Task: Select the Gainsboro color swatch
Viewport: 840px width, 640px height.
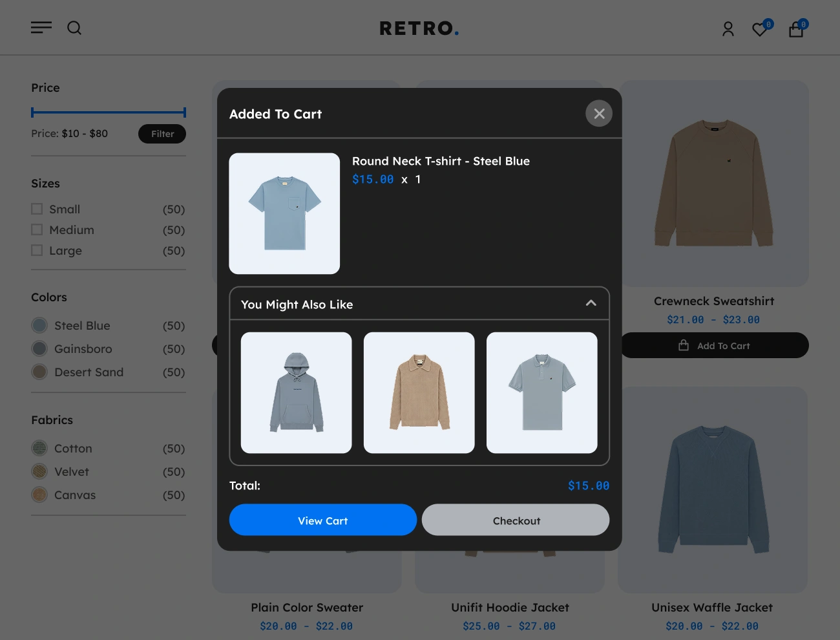Action: tap(39, 348)
